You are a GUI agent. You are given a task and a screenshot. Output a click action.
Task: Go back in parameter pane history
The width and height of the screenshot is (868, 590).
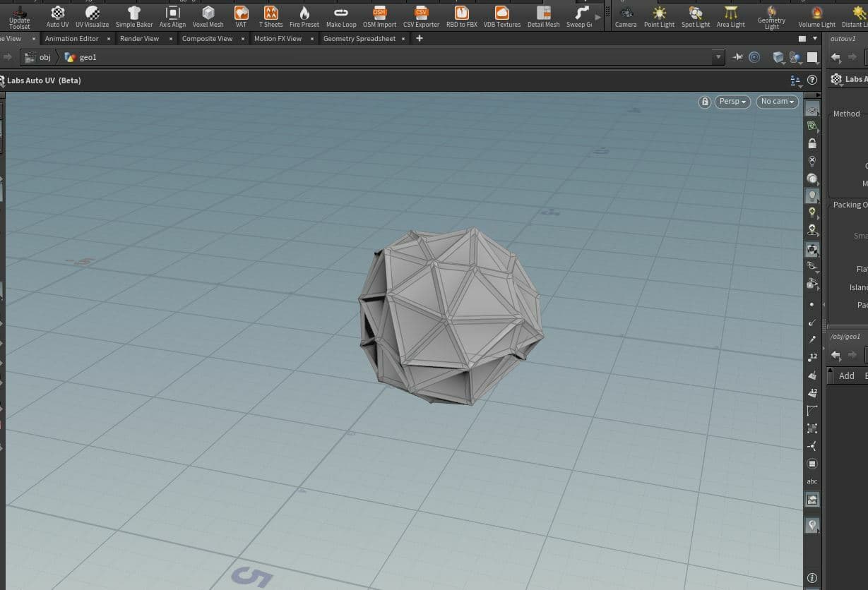836,57
